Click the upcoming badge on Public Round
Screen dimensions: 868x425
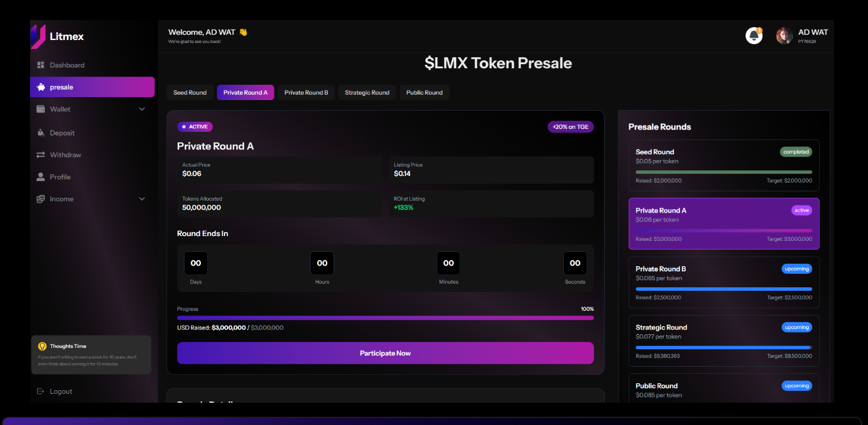click(797, 386)
